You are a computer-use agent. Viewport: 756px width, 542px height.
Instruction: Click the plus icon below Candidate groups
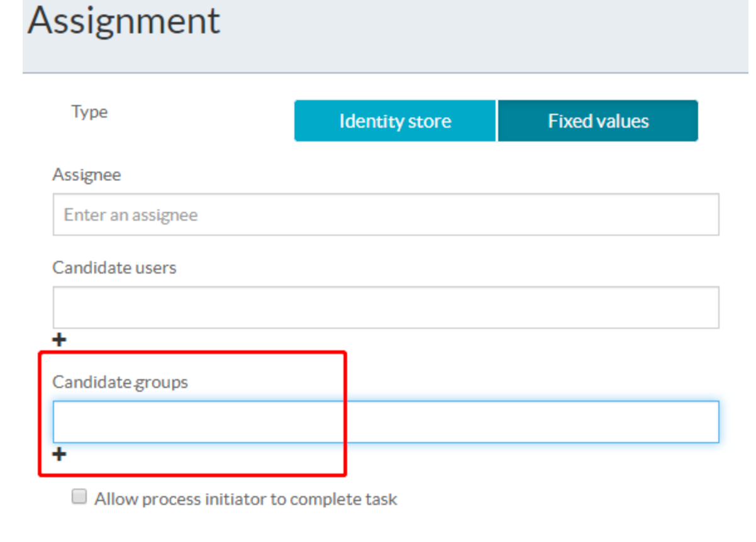(x=59, y=455)
